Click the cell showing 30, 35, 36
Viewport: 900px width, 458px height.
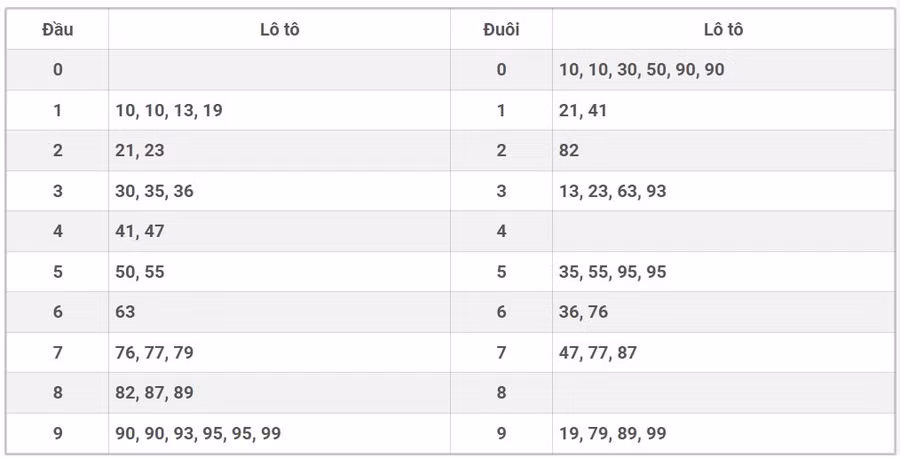pyautogui.click(x=155, y=191)
